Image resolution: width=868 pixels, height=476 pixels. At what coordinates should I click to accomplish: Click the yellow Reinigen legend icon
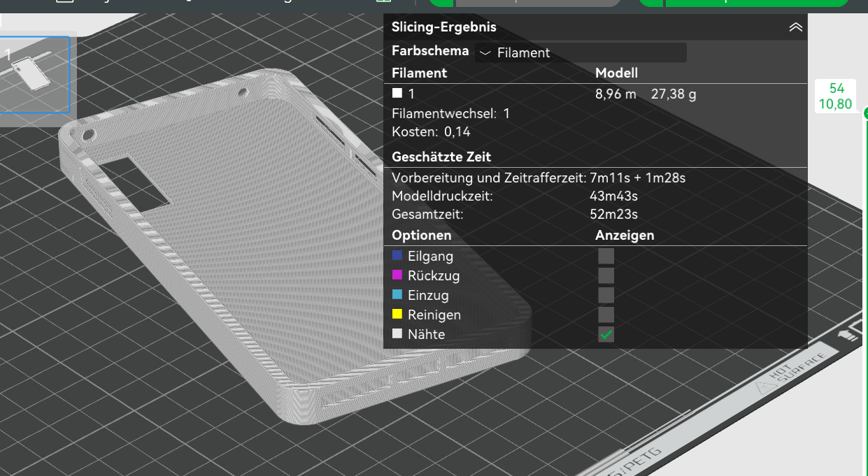pos(397,315)
